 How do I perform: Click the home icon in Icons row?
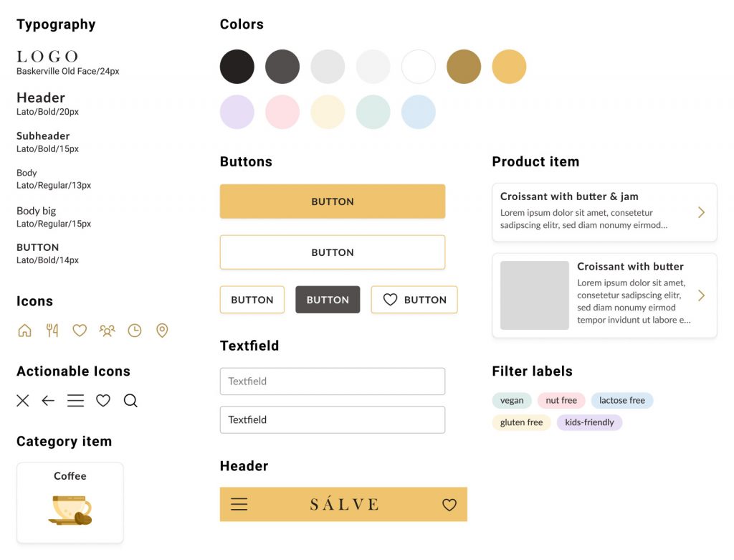click(x=24, y=331)
